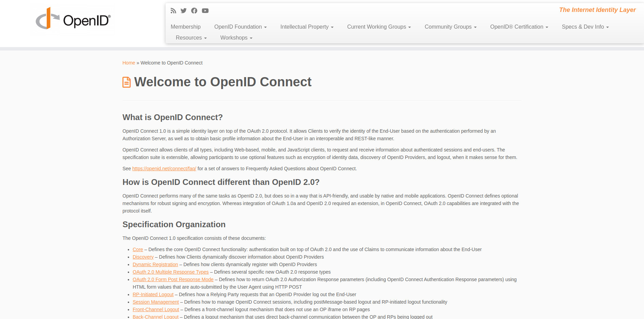Click the 'What is OpenID Connect?' heading
Screen dimensions: 644x319
172,117
